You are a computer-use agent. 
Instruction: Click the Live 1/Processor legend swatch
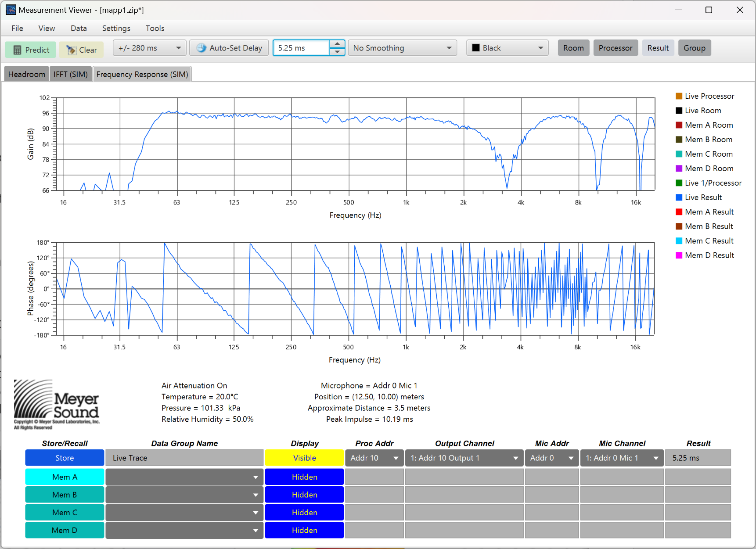click(x=679, y=183)
